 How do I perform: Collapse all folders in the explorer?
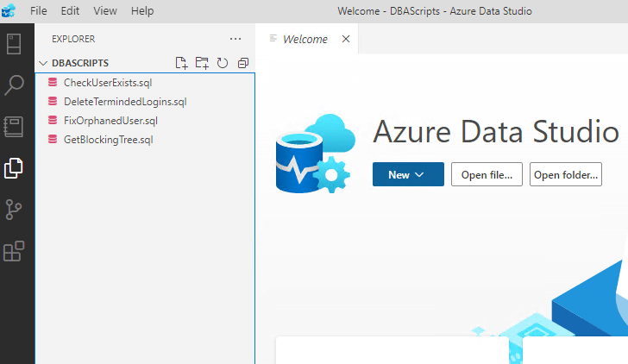pos(243,63)
